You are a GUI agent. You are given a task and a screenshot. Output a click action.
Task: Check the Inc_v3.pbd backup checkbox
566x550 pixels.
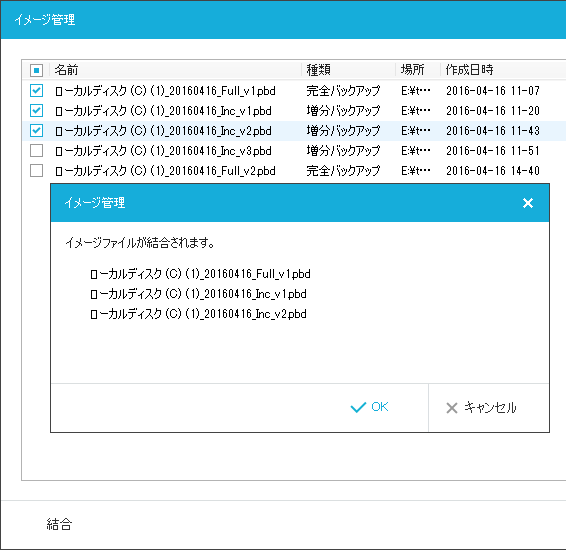pyautogui.click(x=36, y=150)
